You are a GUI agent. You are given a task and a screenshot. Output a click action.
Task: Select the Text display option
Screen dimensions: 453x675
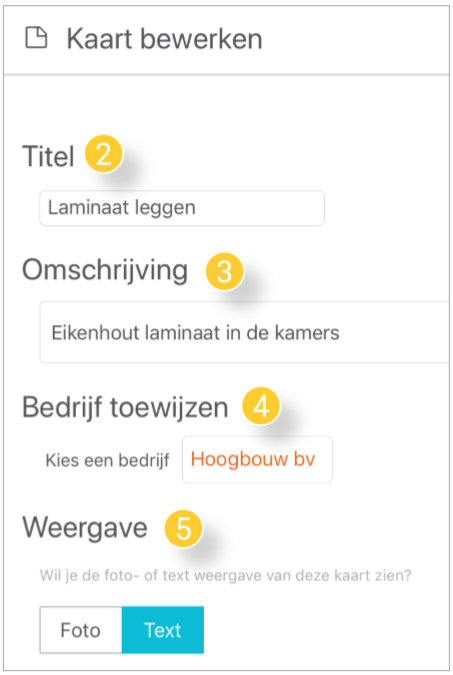tap(163, 630)
